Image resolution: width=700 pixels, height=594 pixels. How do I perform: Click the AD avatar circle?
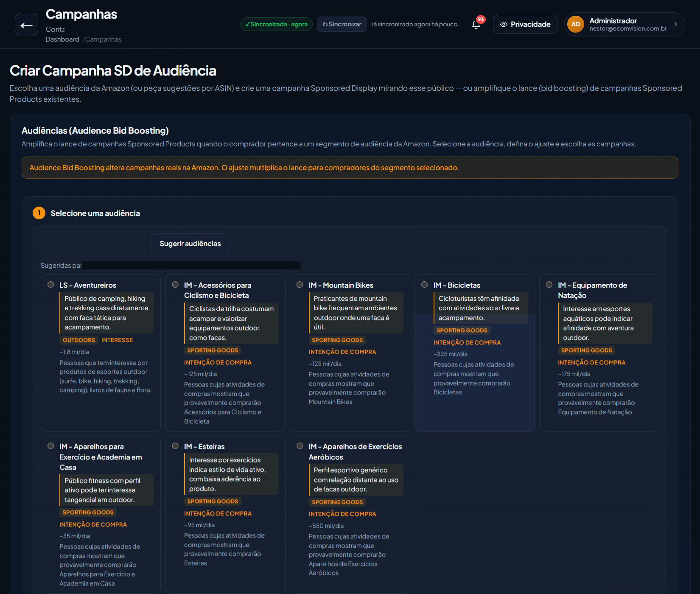[576, 24]
